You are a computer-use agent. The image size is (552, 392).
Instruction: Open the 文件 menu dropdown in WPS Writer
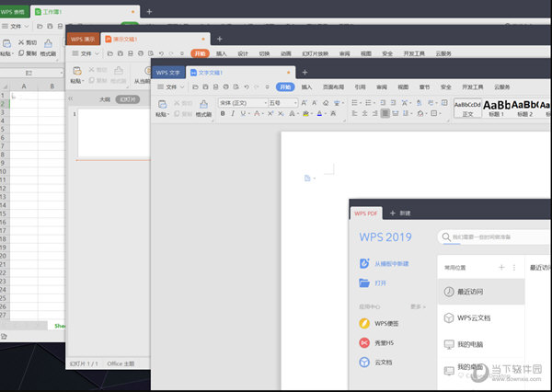tap(170, 87)
